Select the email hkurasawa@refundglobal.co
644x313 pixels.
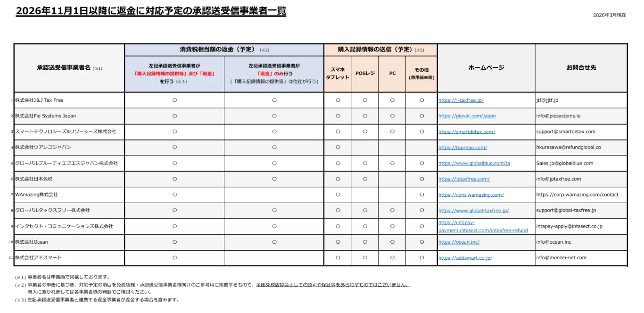tap(569, 148)
